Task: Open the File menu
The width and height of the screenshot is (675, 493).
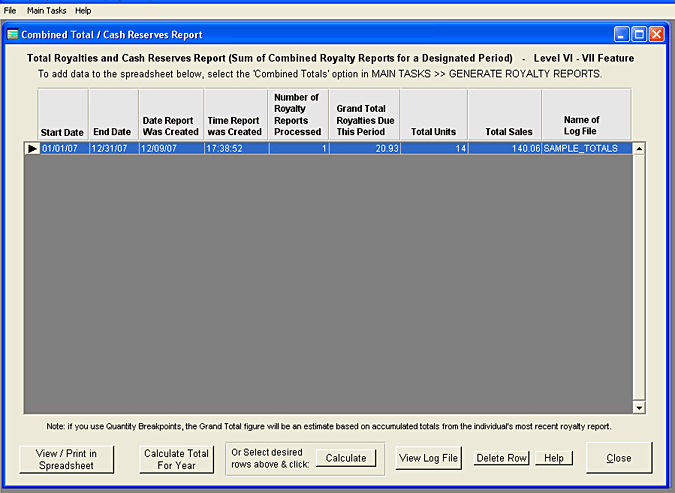Action: 10,10
